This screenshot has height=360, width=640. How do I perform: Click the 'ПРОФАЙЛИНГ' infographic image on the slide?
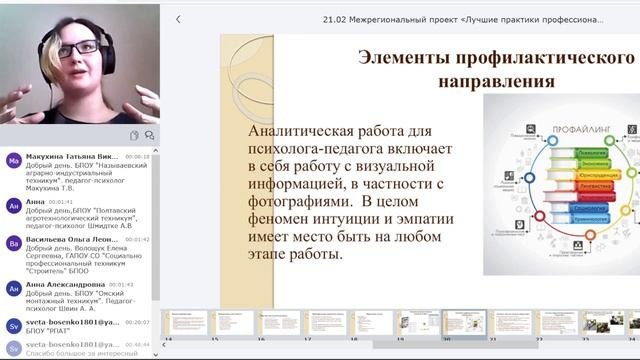[x=562, y=184]
